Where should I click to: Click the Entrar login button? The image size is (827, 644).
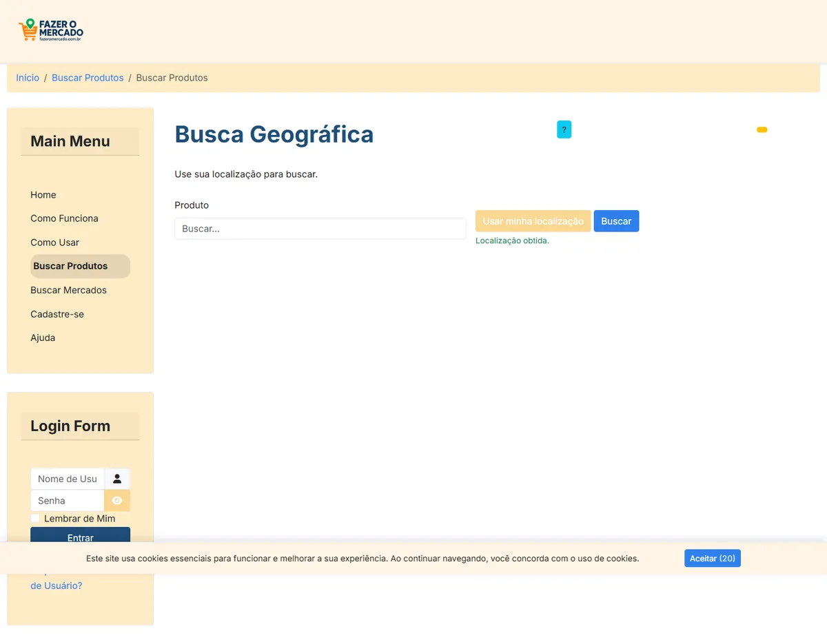tap(80, 535)
